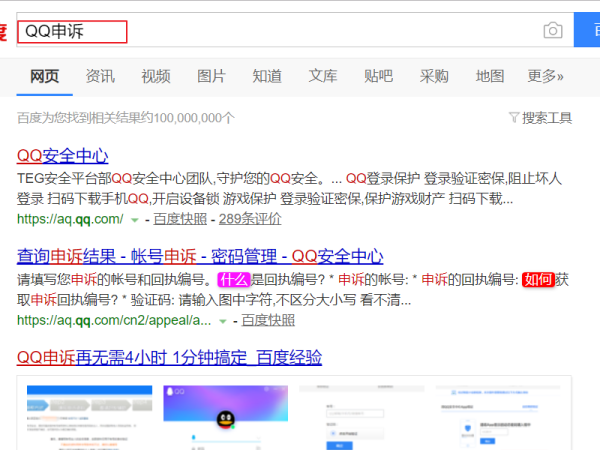600x450 pixels.
Task: Click the funnel icon beside 搜索工具
Action: point(514,117)
